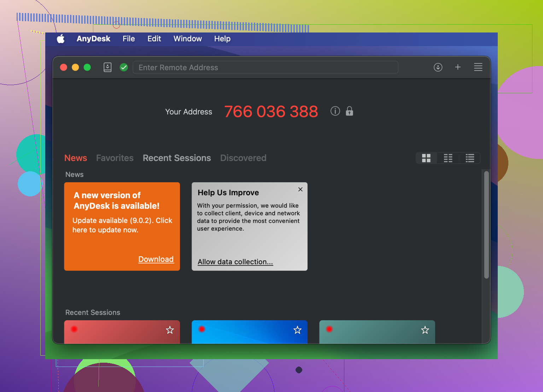
Task: Close the Help Us Improve card
Action: [300, 189]
